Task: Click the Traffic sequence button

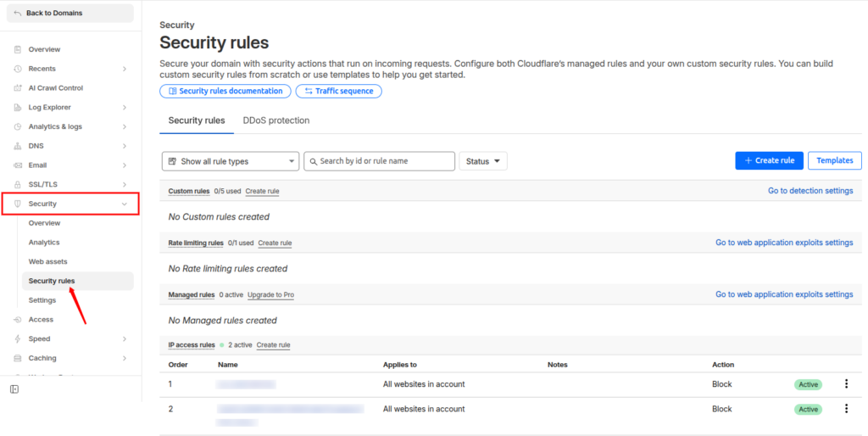Action: coord(339,91)
